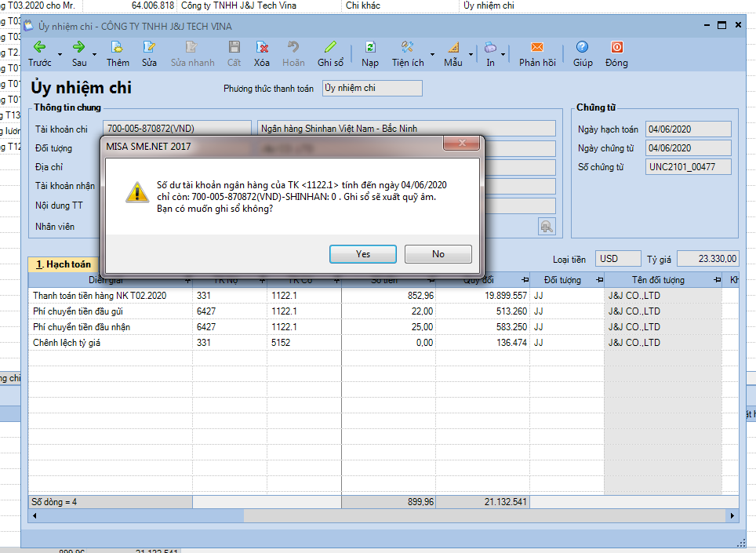Image resolution: width=756 pixels, height=553 pixels.
Task: Click the Xóa delete icon
Action: tap(262, 47)
